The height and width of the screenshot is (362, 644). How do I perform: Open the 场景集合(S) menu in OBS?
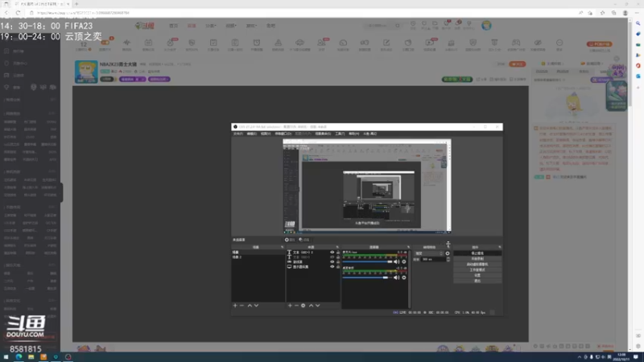[x=323, y=134]
